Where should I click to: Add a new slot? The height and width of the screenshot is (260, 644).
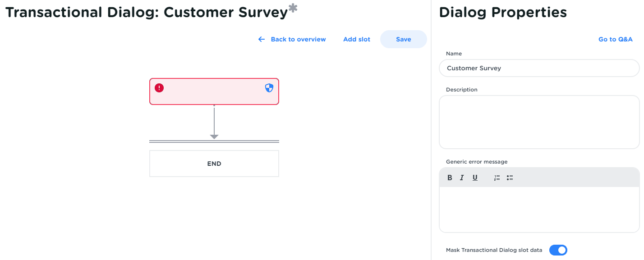(357, 39)
